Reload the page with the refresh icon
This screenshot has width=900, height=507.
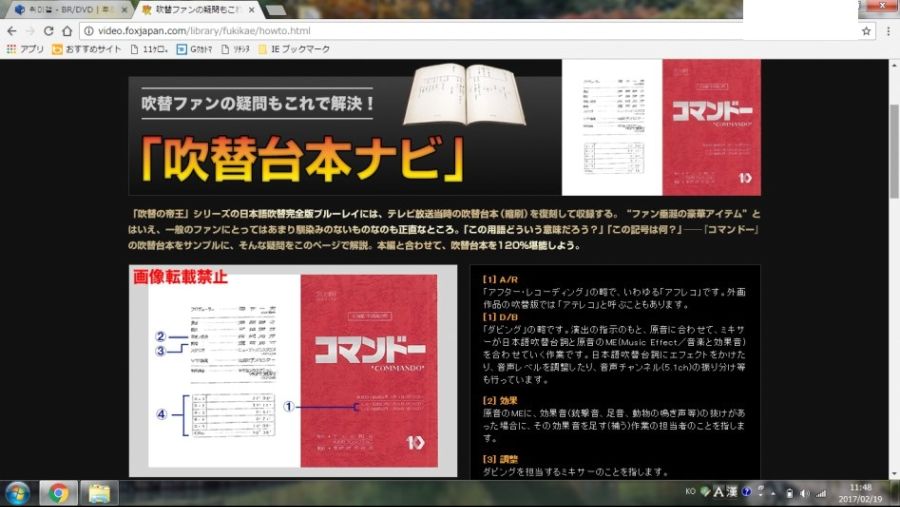(x=48, y=31)
